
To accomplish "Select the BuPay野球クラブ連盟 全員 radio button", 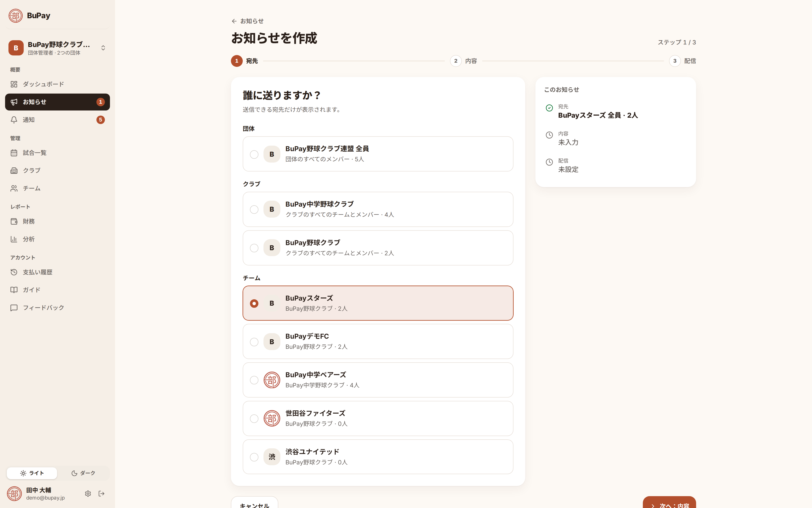I will click(254, 154).
